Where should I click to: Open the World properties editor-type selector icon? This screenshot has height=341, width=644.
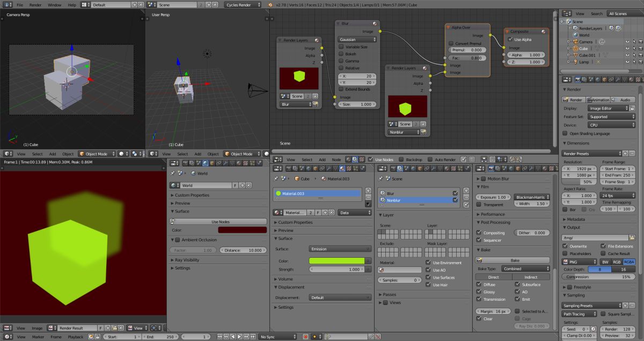[x=173, y=163]
